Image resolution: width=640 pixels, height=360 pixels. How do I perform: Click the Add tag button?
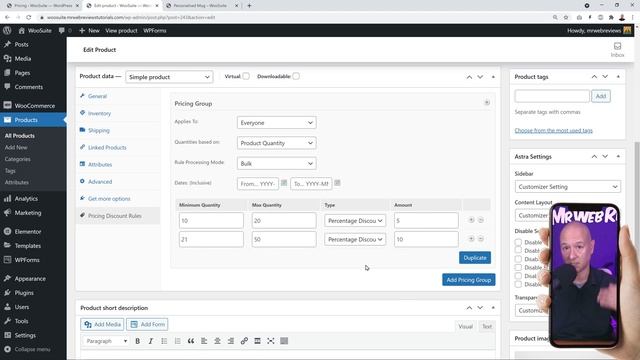[x=601, y=96]
